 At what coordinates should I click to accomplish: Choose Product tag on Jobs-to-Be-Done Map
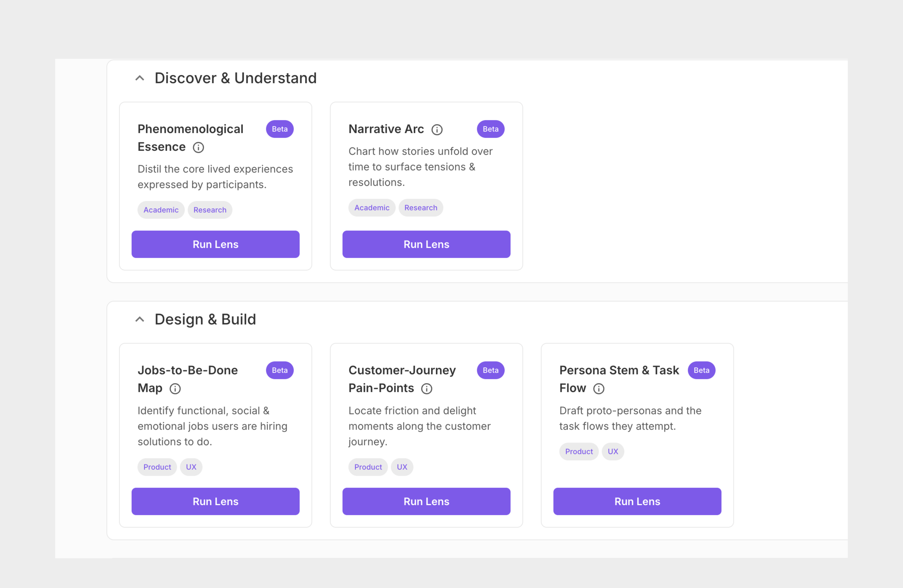[157, 467]
